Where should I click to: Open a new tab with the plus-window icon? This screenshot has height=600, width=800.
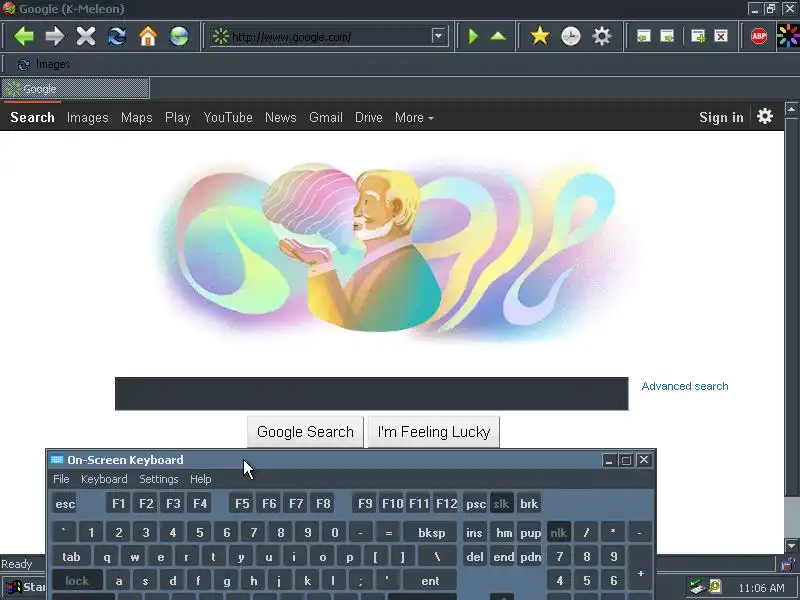coord(697,36)
